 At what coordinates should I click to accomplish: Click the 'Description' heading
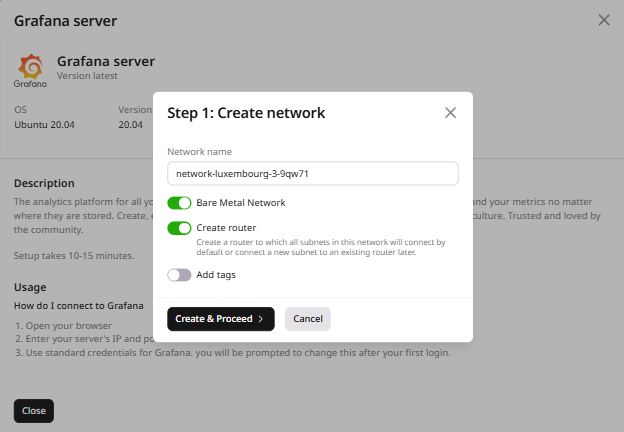[x=44, y=183]
